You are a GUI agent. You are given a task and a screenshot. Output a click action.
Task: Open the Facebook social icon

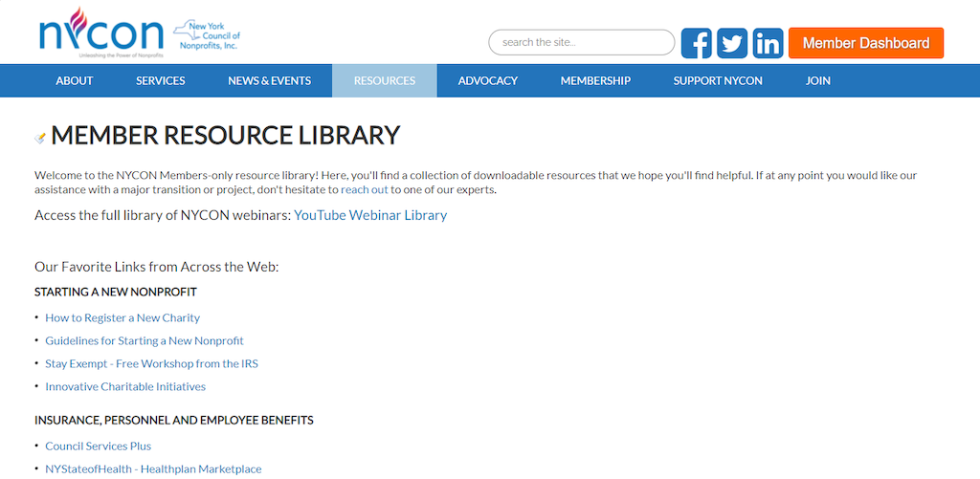pos(697,43)
